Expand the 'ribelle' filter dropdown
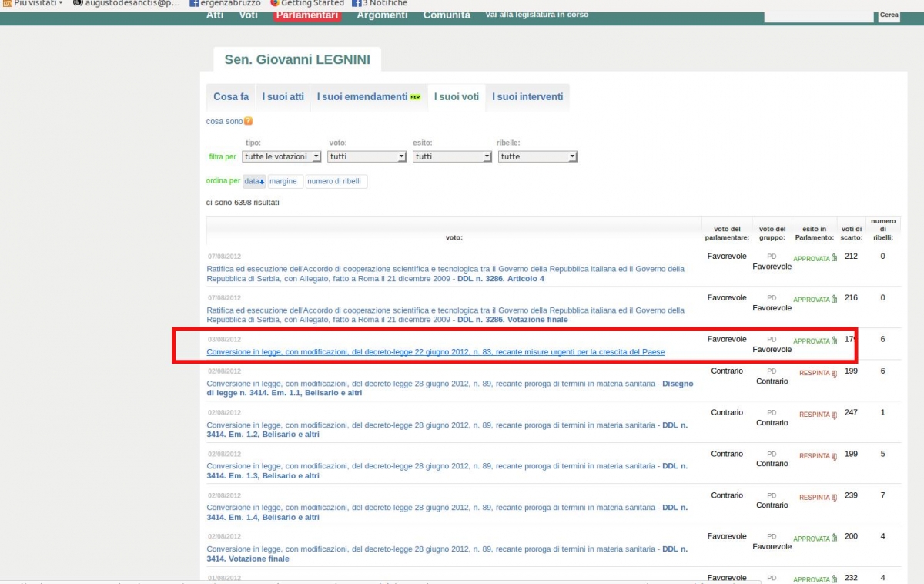Screen dimensions: 924x584 [x=537, y=156]
